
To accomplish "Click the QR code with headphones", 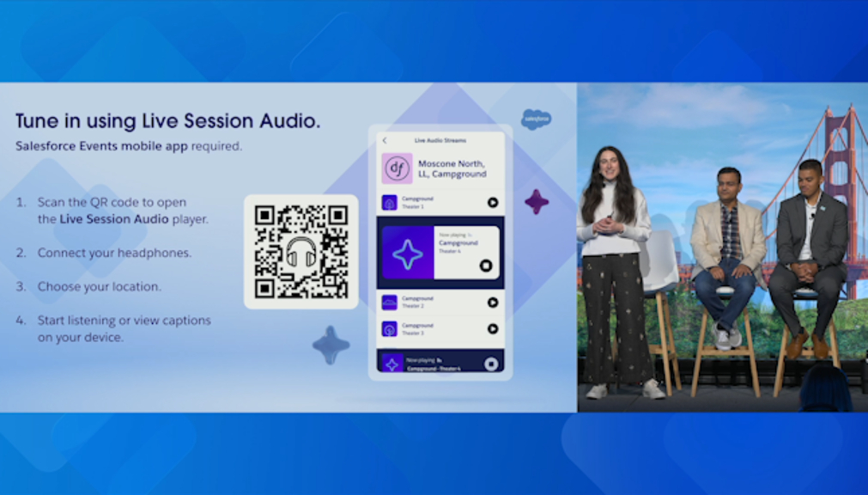I will tap(300, 252).
